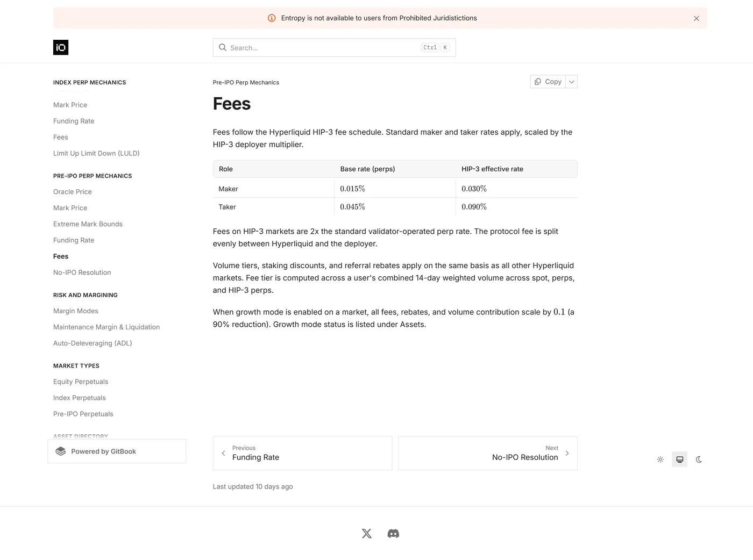Screen dimensions: 753x560
Task: Click the Pre-IPO Perp Mechanics breadcrumb
Action: [246, 82]
